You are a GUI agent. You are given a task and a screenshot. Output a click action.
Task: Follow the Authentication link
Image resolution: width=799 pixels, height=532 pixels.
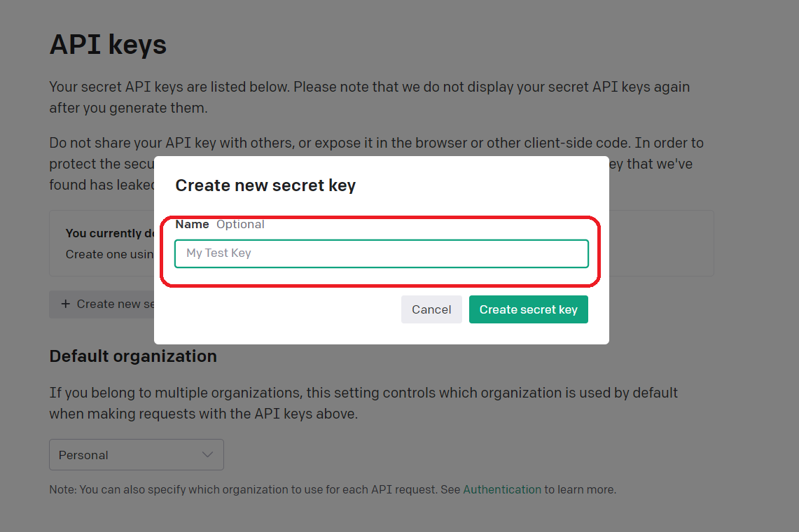click(x=502, y=489)
